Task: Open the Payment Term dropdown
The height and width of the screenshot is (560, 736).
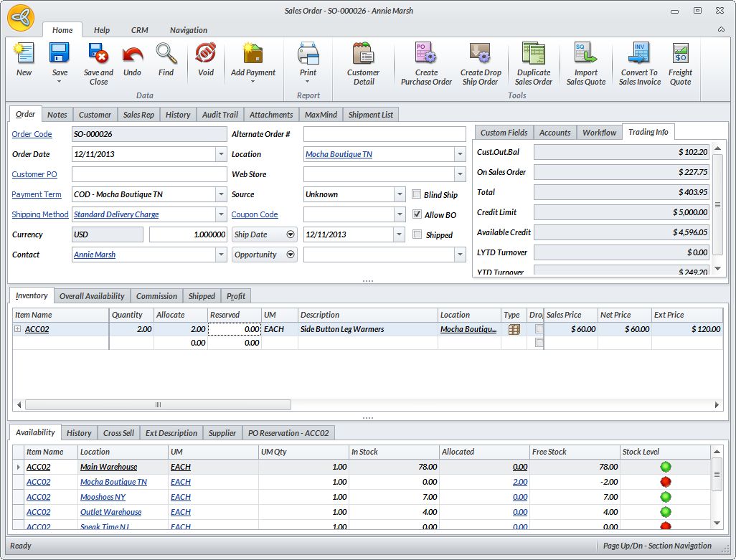Action: coord(220,194)
